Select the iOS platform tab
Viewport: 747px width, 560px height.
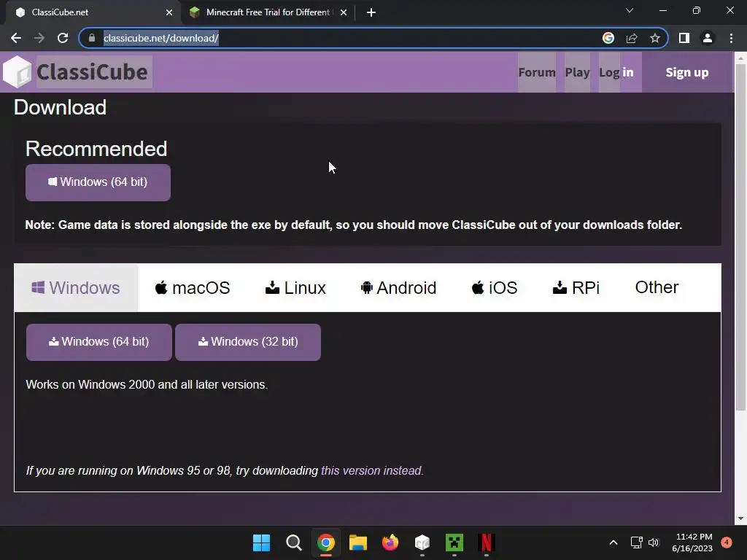click(495, 287)
